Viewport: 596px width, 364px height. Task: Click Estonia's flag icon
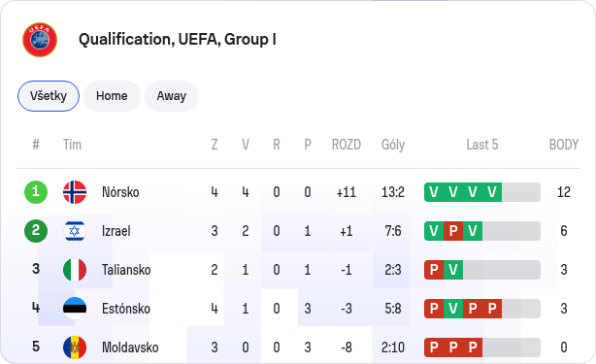(75, 309)
